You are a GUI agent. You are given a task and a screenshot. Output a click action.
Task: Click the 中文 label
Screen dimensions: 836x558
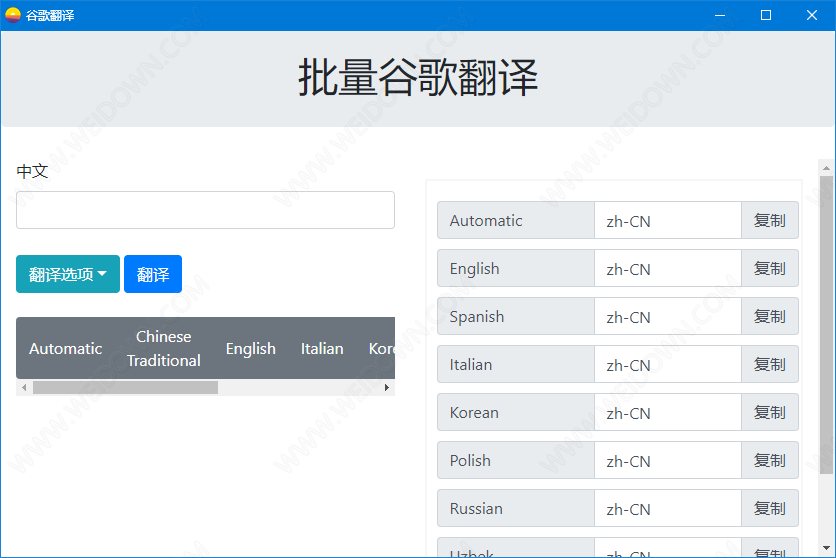(32, 171)
